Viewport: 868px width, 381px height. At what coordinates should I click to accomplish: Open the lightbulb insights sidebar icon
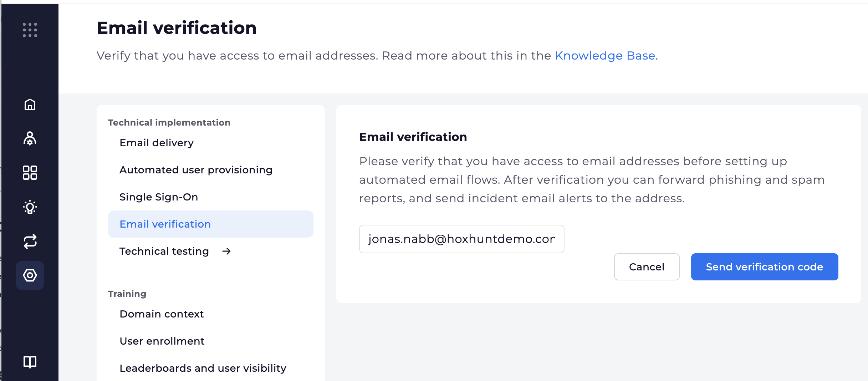[30, 207]
